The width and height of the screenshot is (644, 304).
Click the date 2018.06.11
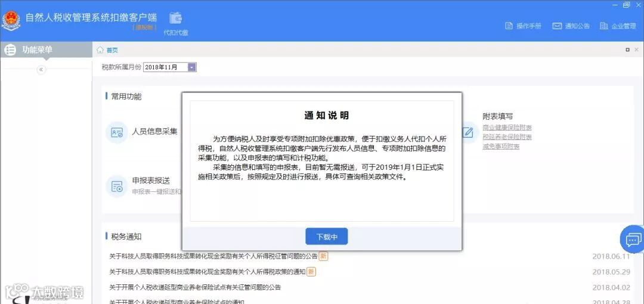coord(611,256)
